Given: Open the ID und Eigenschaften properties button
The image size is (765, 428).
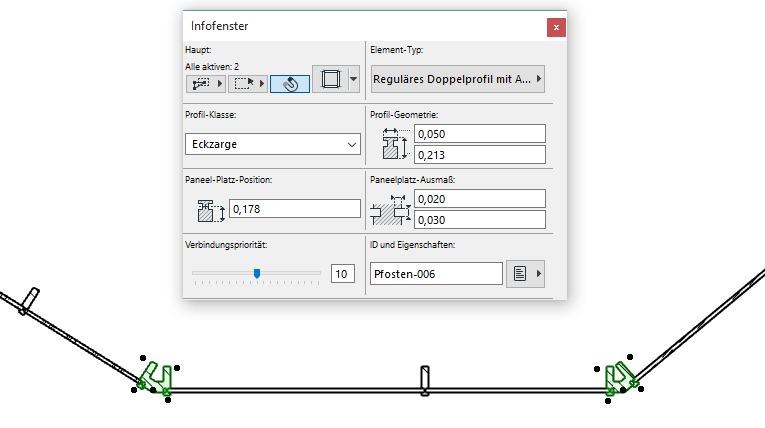Looking at the screenshot, I should pos(525,274).
